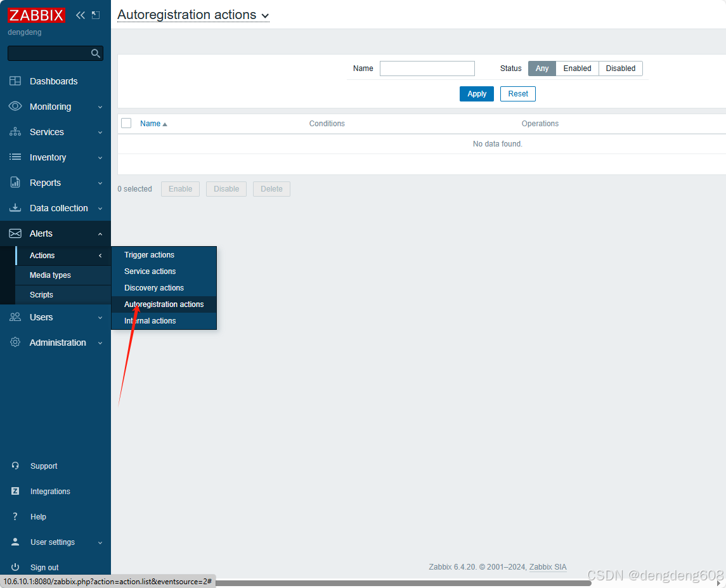Click the Data collection download icon
Image resolution: width=726 pixels, height=588 pixels.
click(15, 207)
